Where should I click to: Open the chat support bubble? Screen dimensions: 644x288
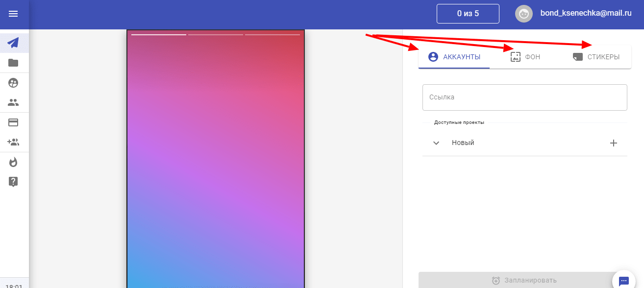coord(623,281)
